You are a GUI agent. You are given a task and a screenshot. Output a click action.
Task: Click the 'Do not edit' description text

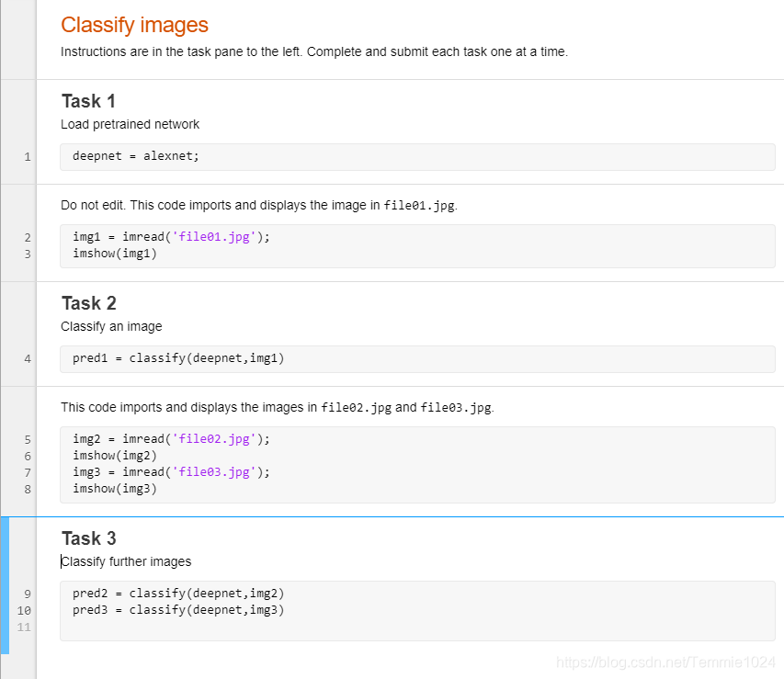pos(259,206)
